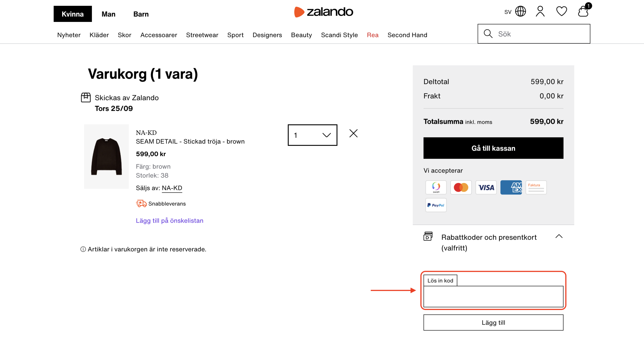The width and height of the screenshot is (644, 348).
Task: Open the language selector globe icon
Action: tap(520, 12)
